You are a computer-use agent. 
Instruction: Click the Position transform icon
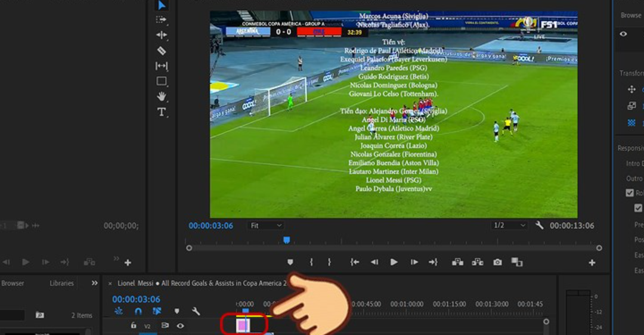pos(631,89)
